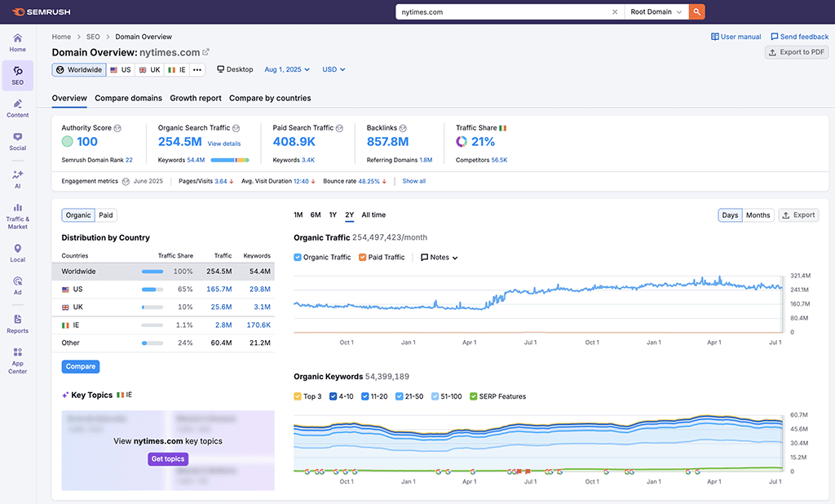Toggle the 21-50 keywords checkbox
The image size is (835, 504).
click(x=400, y=396)
